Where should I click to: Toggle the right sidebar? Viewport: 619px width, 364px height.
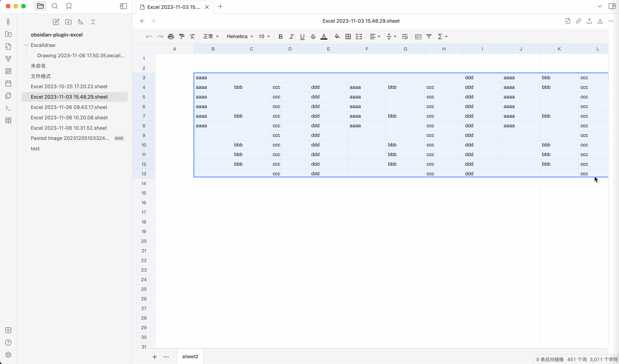(x=612, y=6)
